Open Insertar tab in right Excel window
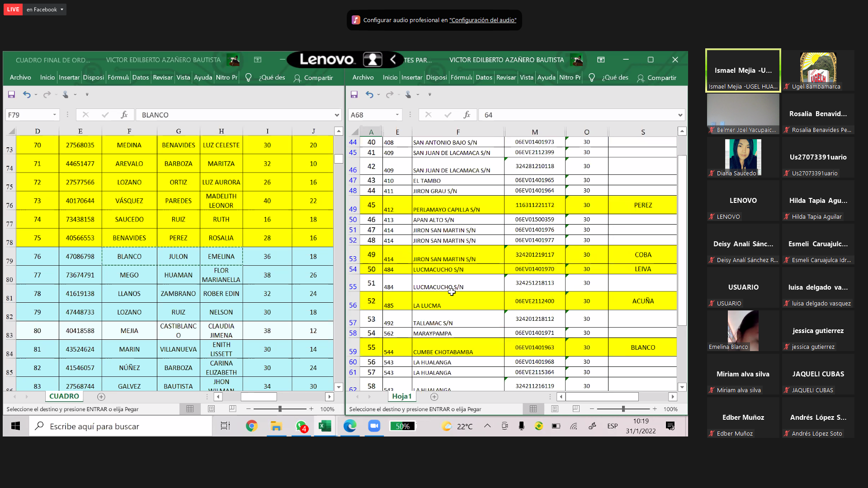Image resolution: width=868 pixels, height=488 pixels. (x=412, y=78)
